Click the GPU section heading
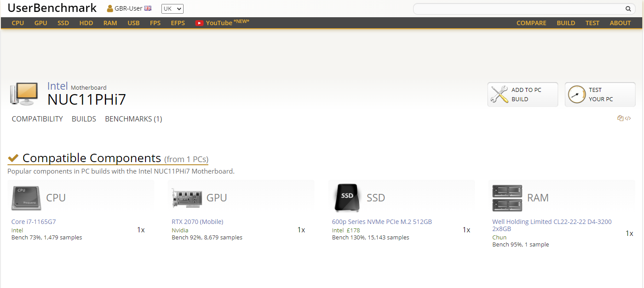The height and width of the screenshot is (288, 644). (x=217, y=197)
